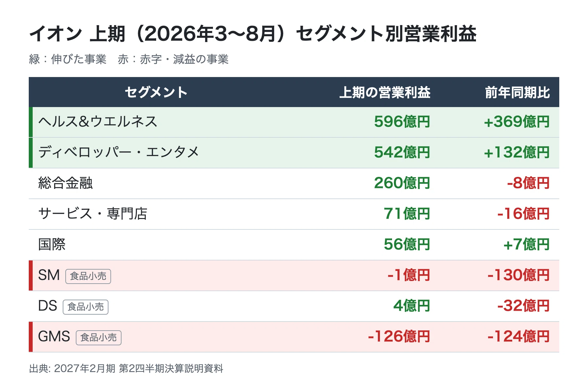588x391 pixels.
Task: Select the 総合金融 segment name
Action: (65, 183)
